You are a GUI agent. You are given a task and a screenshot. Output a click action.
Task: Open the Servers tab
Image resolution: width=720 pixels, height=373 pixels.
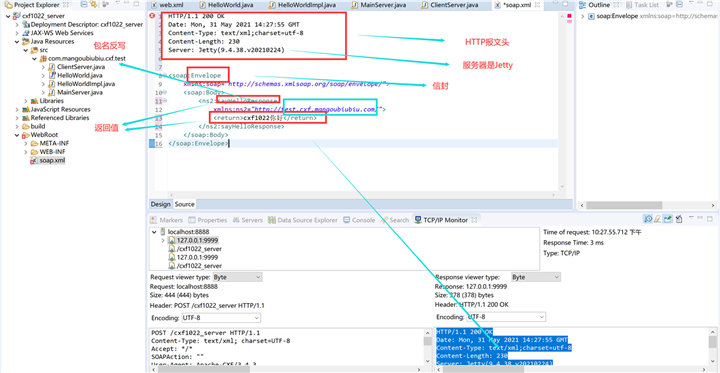pos(248,220)
